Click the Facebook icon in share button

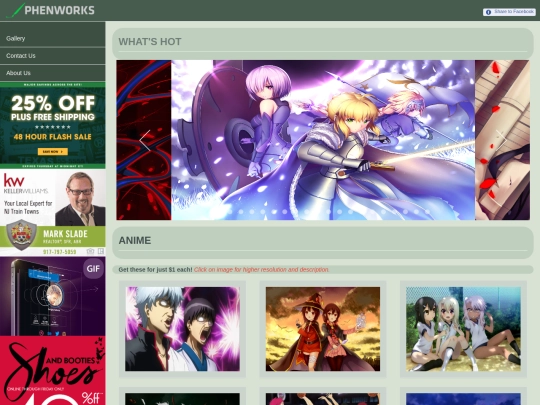point(488,12)
